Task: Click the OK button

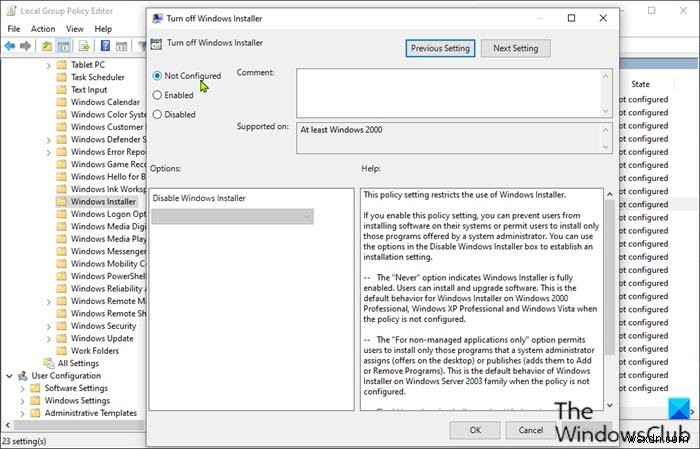Action: click(x=475, y=430)
